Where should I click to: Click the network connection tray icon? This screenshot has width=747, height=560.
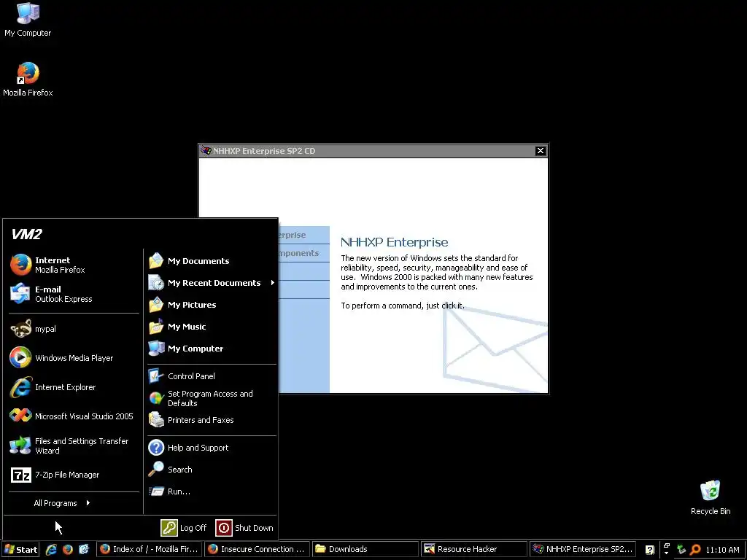681,550
